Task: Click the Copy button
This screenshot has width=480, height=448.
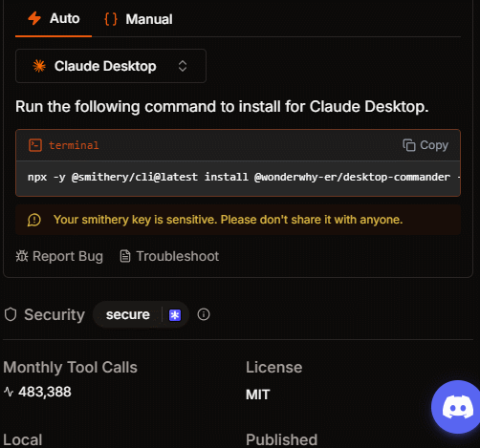Action: 425,145
